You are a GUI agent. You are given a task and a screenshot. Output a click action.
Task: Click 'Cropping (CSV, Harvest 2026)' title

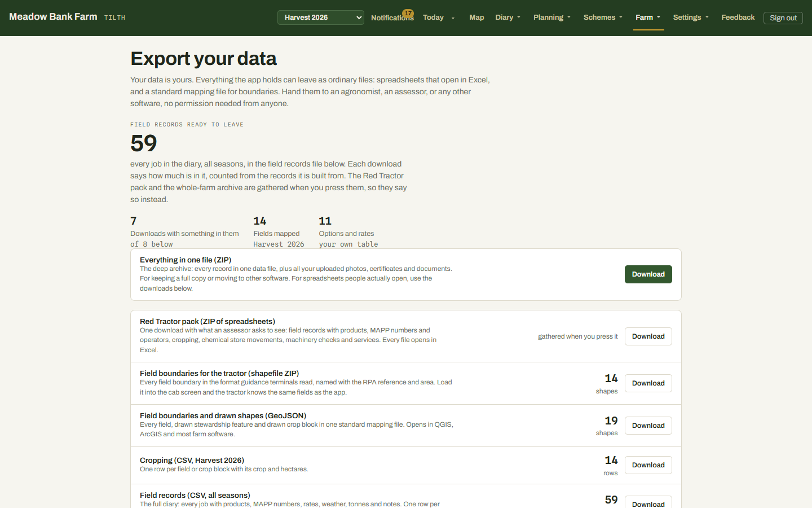(x=192, y=460)
